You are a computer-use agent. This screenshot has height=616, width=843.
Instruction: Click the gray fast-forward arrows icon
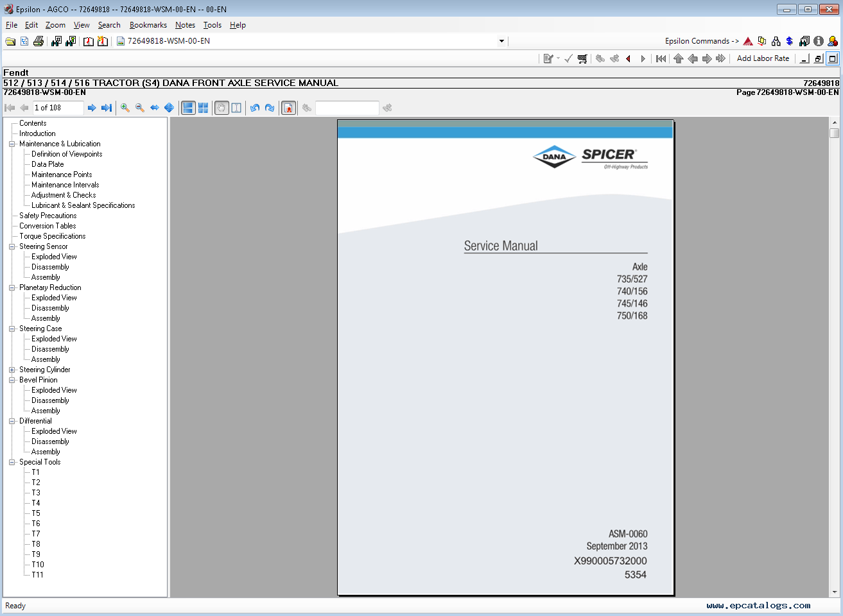point(721,58)
